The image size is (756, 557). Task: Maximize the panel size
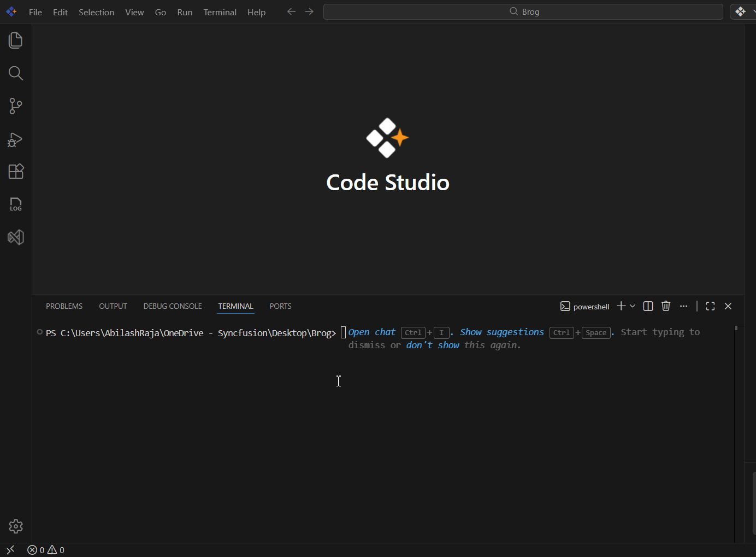tap(710, 306)
